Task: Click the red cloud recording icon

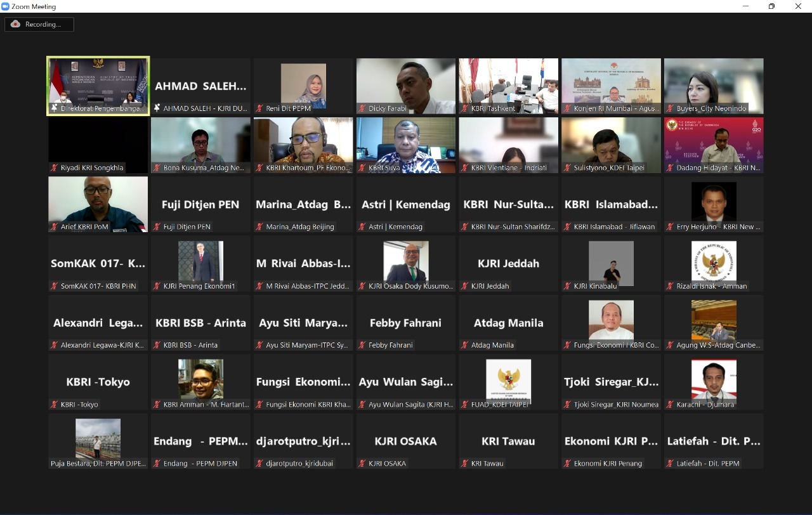Action: pyautogui.click(x=16, y=24)
